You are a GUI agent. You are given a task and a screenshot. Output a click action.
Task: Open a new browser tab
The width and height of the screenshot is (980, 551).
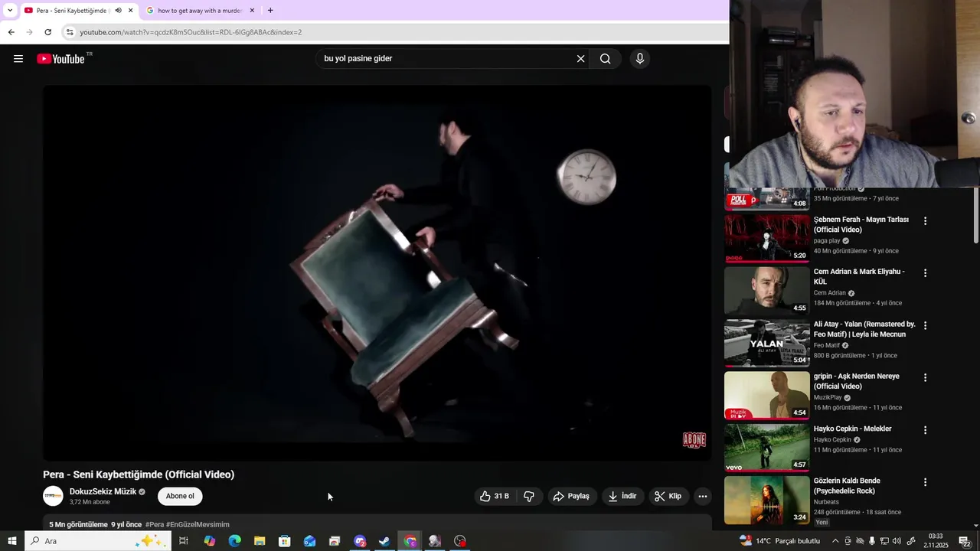(x=270, y=11)
